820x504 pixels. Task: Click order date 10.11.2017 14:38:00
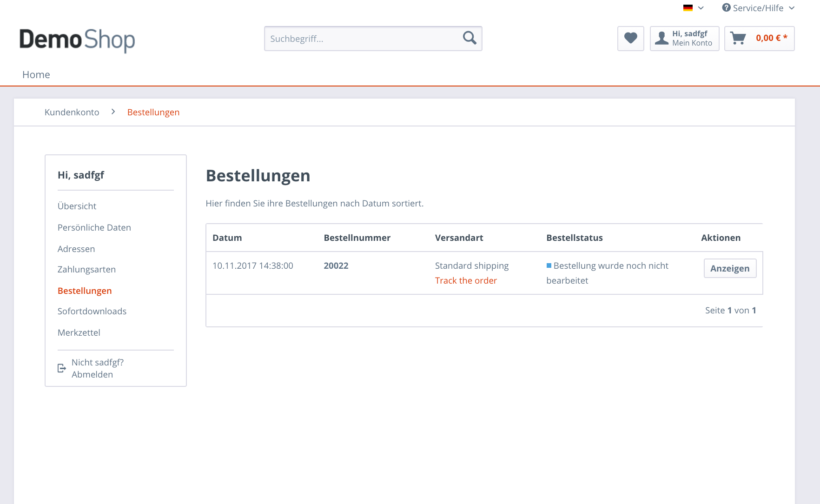tap(253, 265)
